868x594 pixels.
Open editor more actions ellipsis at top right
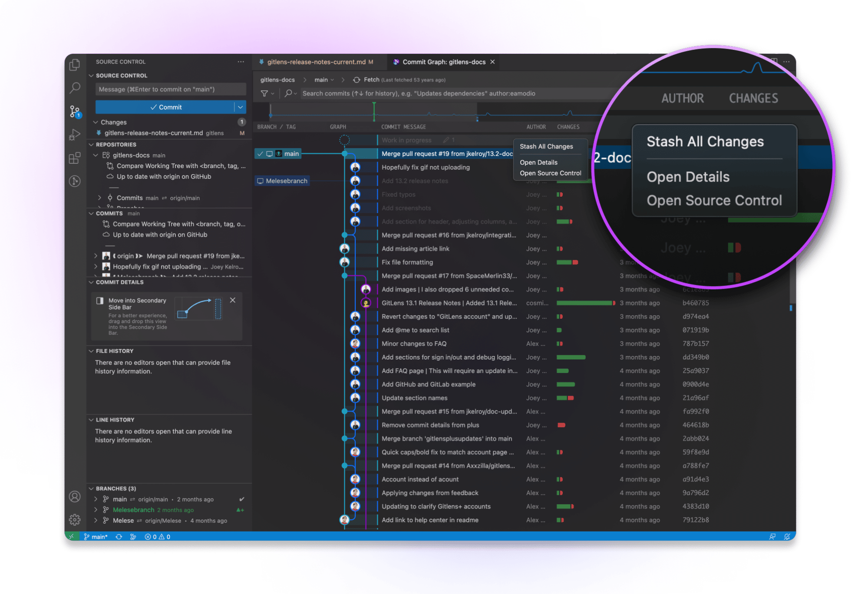point(786,62)
